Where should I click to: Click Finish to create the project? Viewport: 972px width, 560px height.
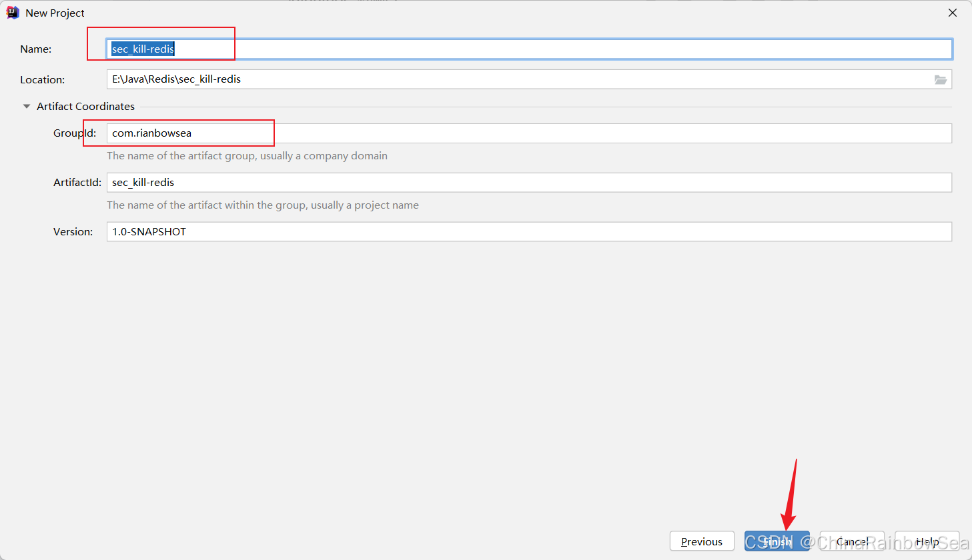coord(777,541)
